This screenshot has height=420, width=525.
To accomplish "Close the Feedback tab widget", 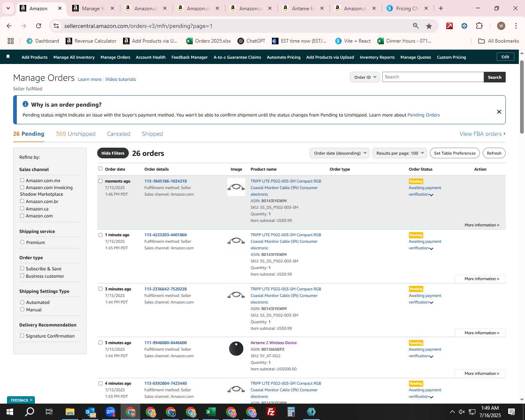I will pyautogui.click(x=31, y=400).
